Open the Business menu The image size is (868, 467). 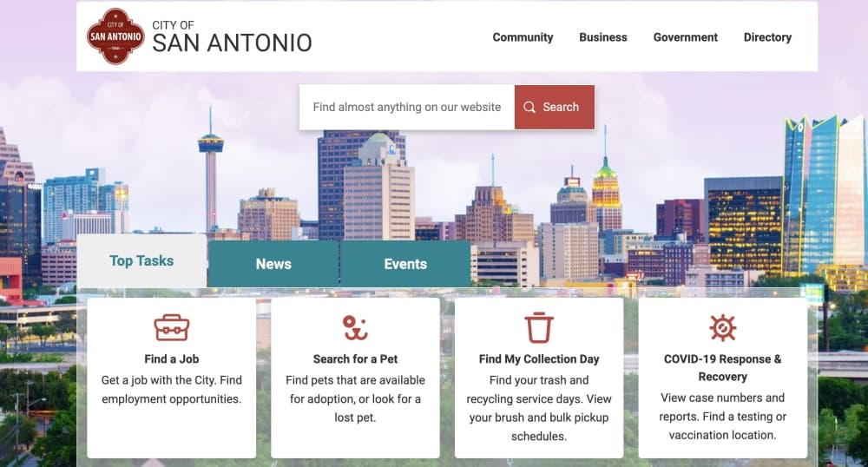603,37
